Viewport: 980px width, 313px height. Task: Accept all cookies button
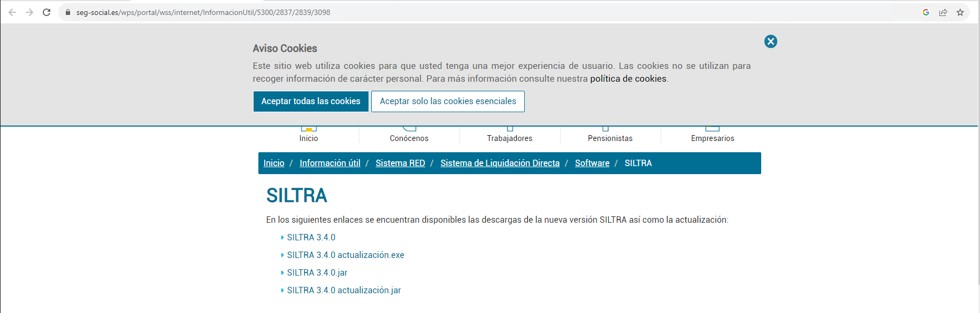pos(311,101)
